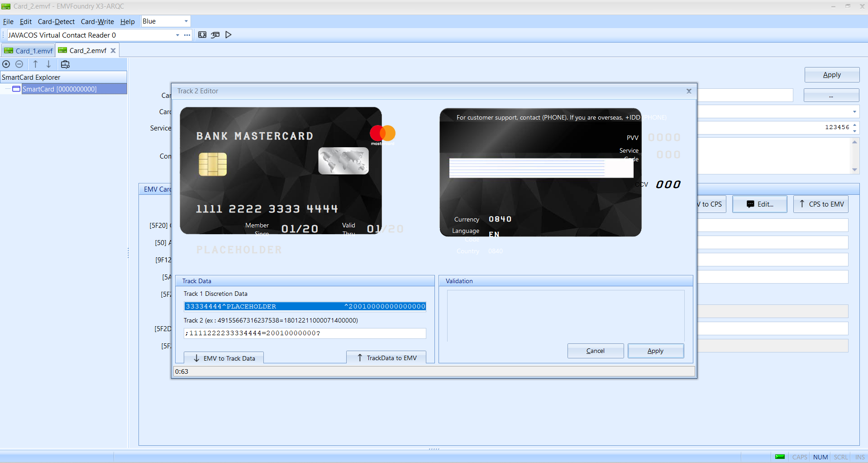Click the ellipsis icon beside reader selector

coord(187,35)
